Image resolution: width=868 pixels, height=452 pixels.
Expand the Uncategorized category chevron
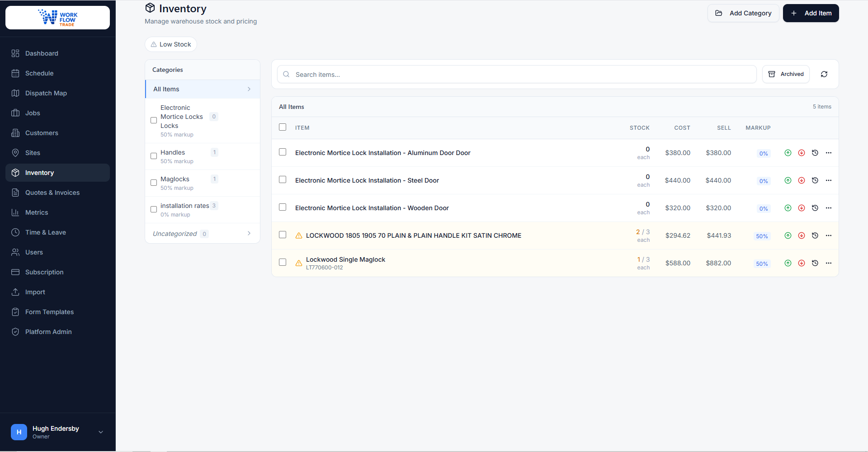(x=249, y=233)
